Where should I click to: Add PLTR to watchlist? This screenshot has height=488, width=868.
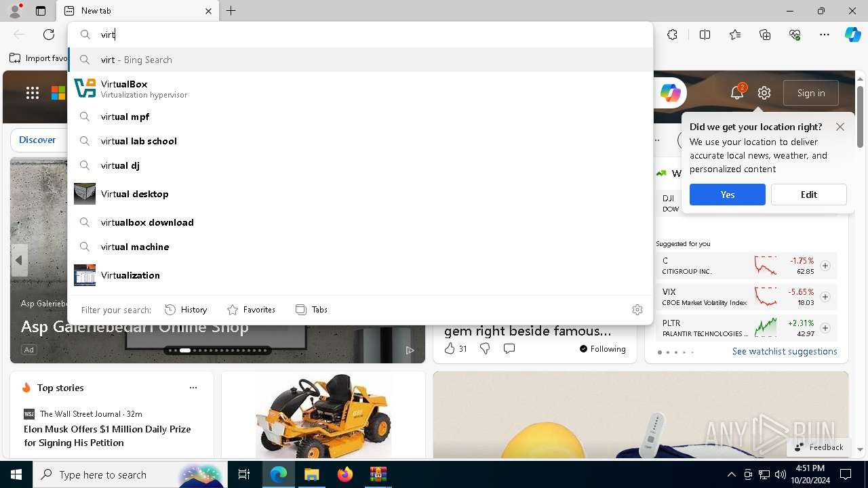(x=825, y=328)
